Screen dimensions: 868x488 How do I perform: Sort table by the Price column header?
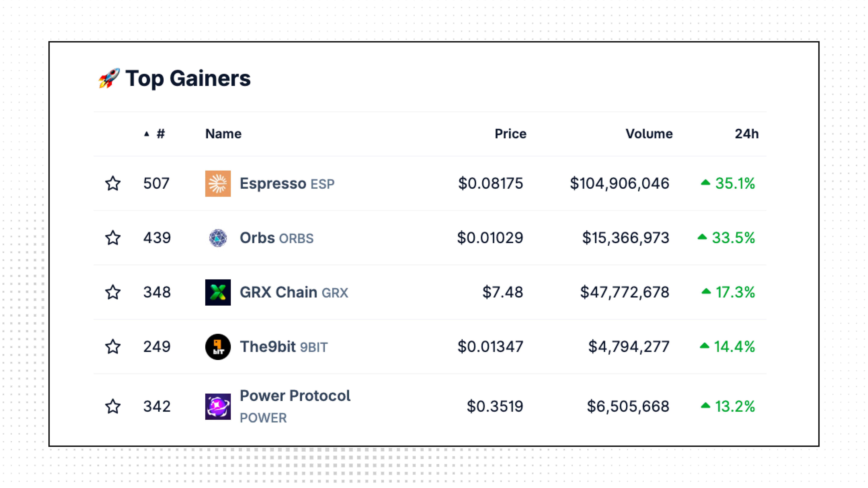(510, 134)
